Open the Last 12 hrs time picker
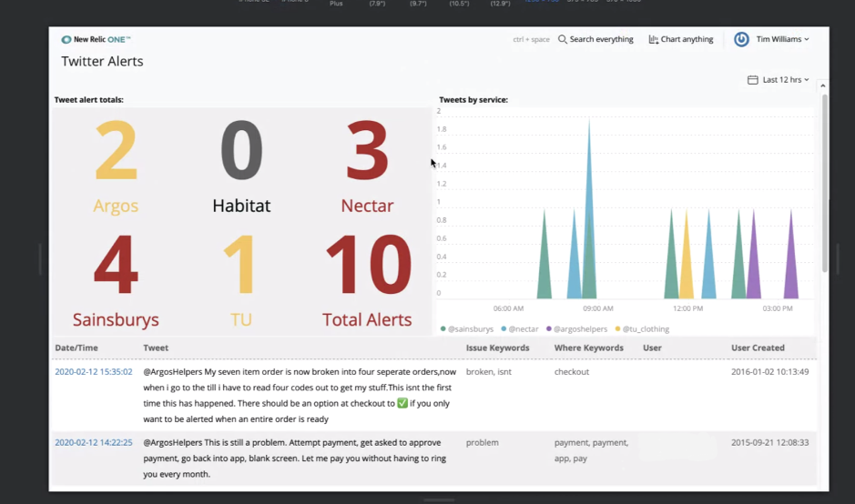The image size is (855, 504). pyautogui.click(x=779, y=79)
